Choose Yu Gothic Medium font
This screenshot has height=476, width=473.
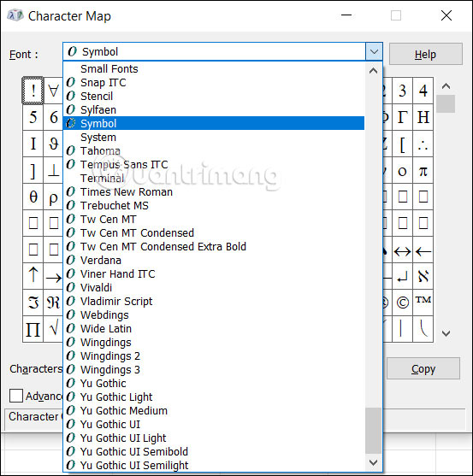pos(214,410)
